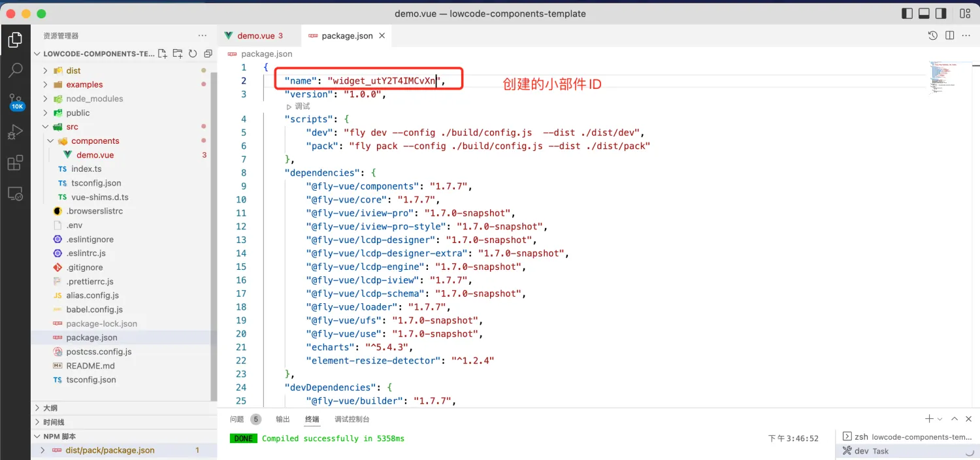Open the Remote Explorer icon
This screenshot has height=460, width=980.
15,194
